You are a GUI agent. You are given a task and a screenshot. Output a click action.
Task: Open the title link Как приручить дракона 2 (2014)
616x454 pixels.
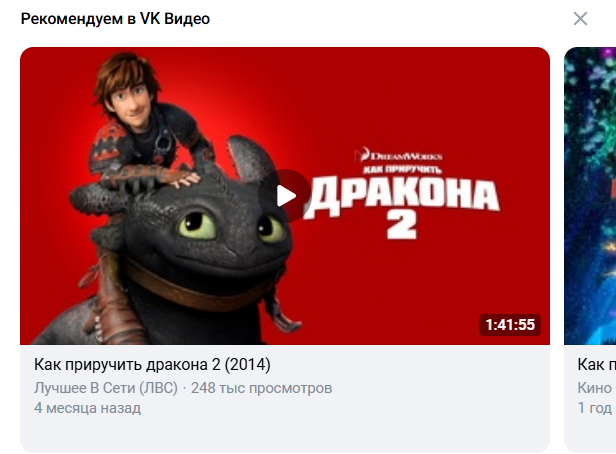[152, 364]
